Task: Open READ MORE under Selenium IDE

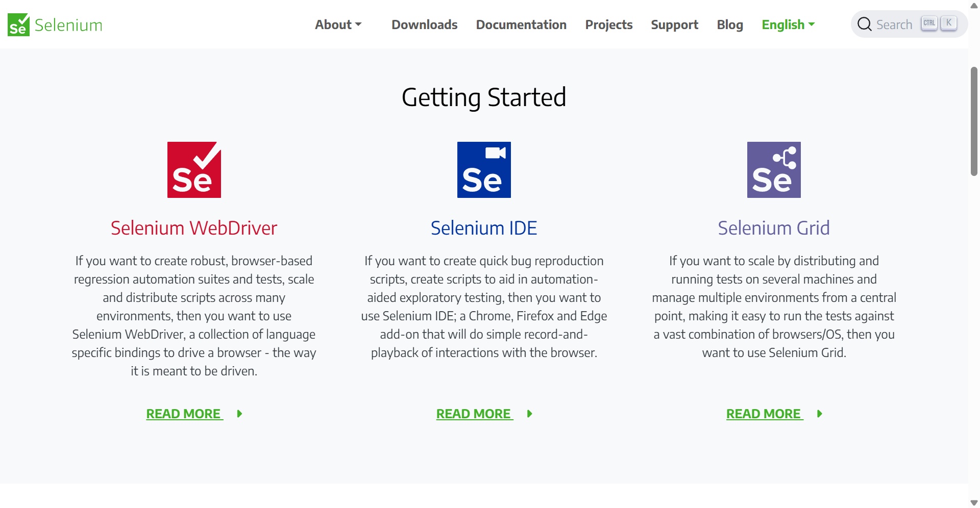Action: pos(475,414)
